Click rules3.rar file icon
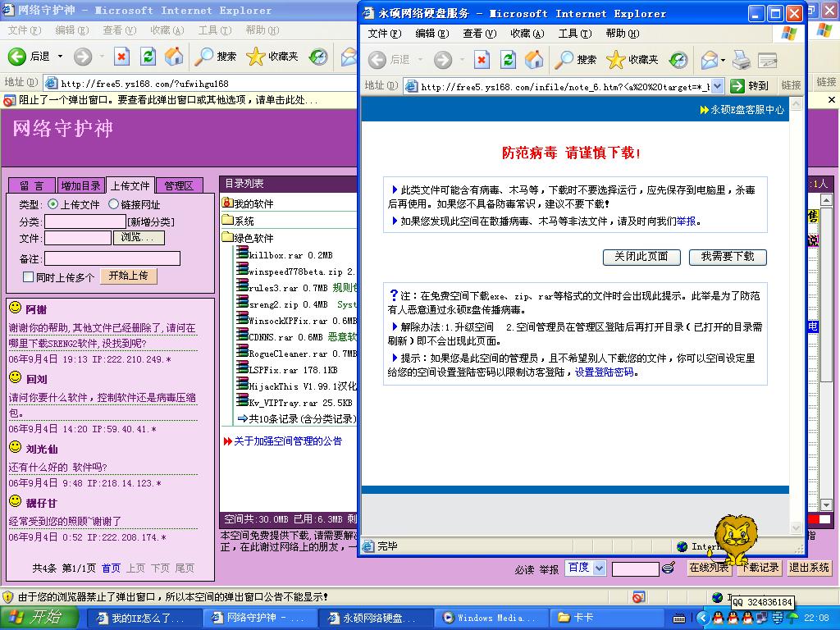The image size is (840, 630). pos(242,285)
